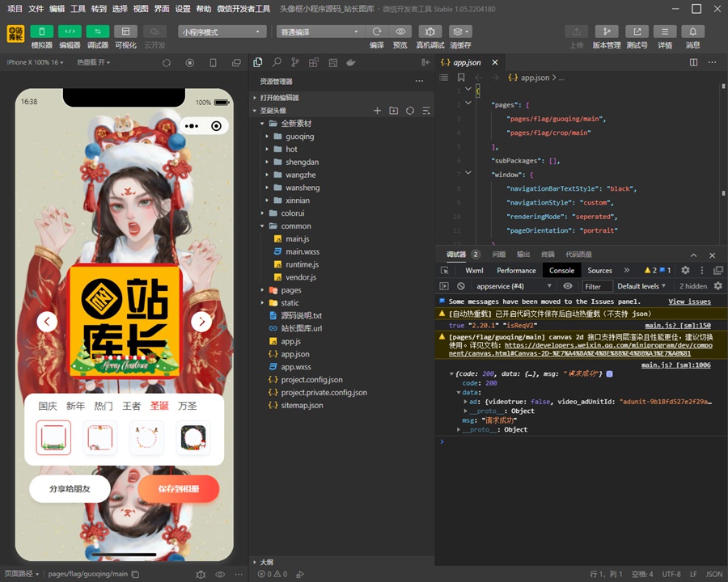Click the search icon in editor sidebar

pyautogui.click(x=277, y=62)
